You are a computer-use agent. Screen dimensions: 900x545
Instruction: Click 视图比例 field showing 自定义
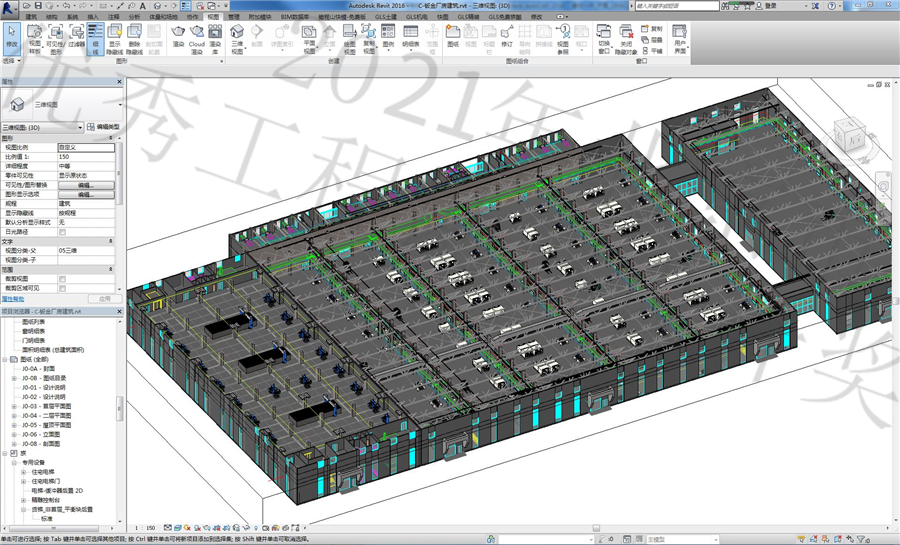point(86,147)
